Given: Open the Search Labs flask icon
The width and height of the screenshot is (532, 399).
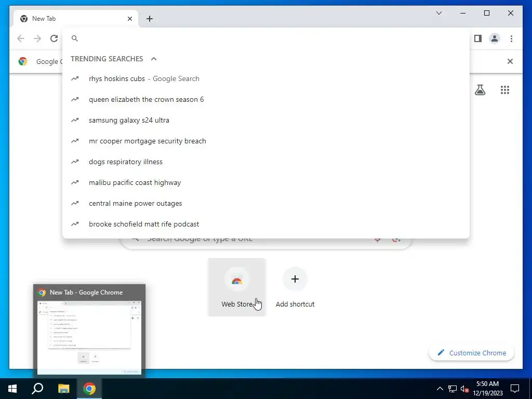Looking at the screenshot, I should pos(480,90).
